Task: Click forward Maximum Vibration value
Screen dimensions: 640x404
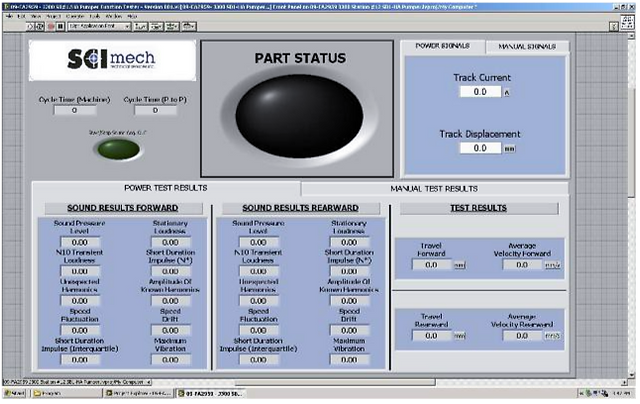Action: tap(170, 360)
